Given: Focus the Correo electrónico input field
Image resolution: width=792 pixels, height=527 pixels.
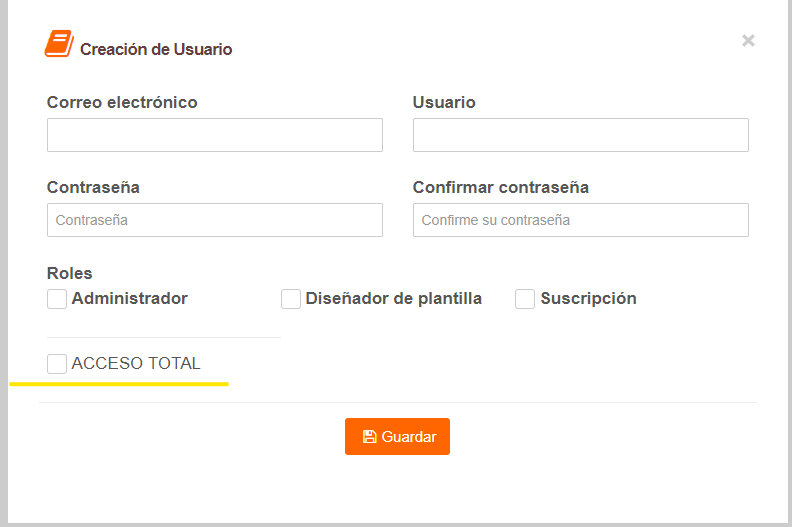Looking at the screenshot, I should [x=215, y=135].
